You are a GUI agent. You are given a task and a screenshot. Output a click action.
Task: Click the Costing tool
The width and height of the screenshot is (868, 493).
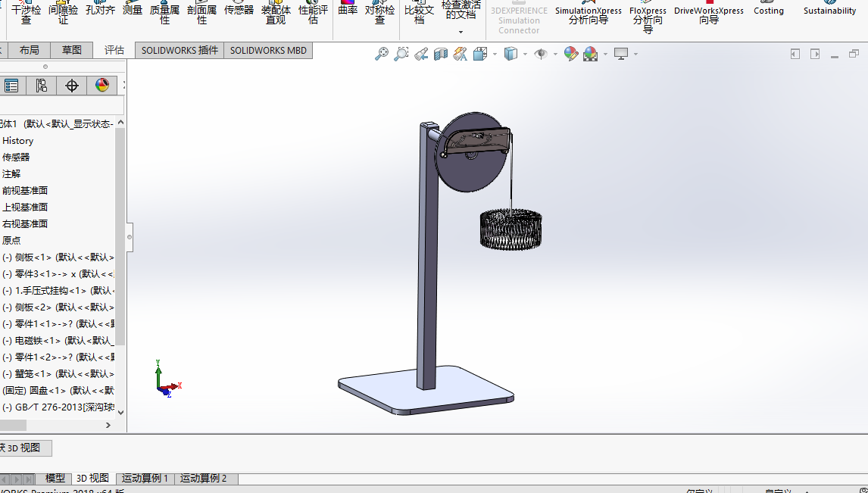(768, 10)
